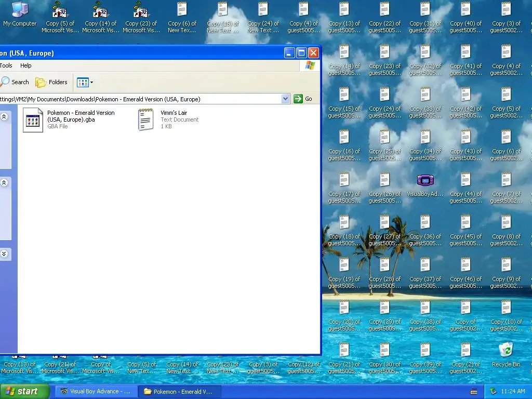Select Copy (30) of guest5005 file
This screenshot has width=532, height=399.
tap(384, 358)
